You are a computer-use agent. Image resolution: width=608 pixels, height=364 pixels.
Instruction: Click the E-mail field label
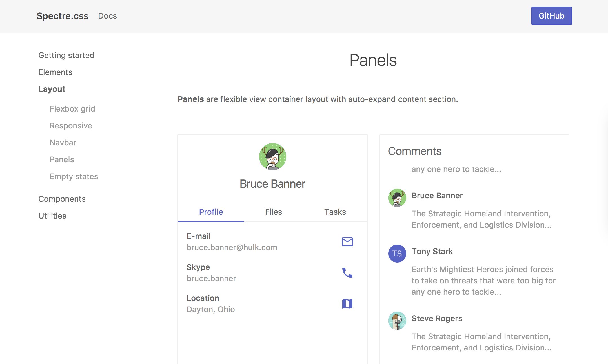point(198,236)
